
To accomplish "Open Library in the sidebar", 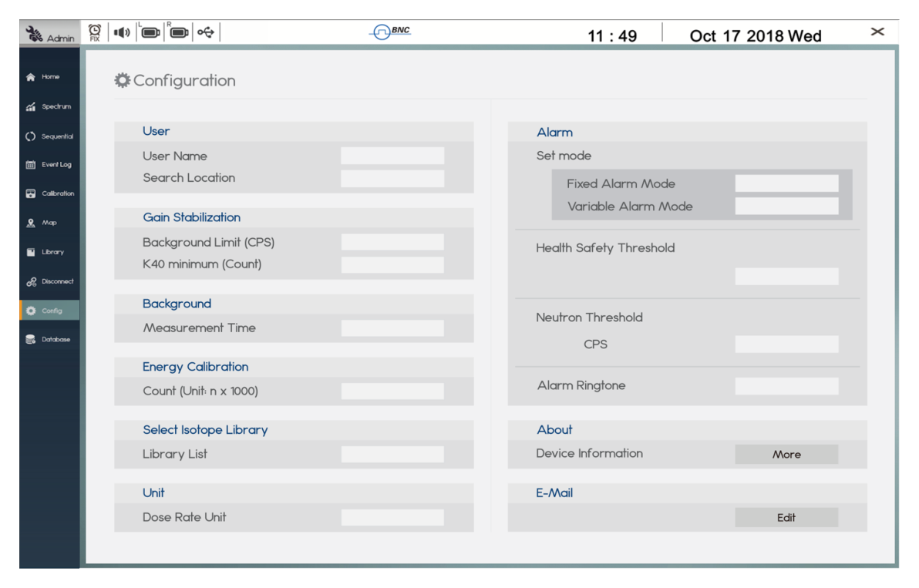I will 49,252.
